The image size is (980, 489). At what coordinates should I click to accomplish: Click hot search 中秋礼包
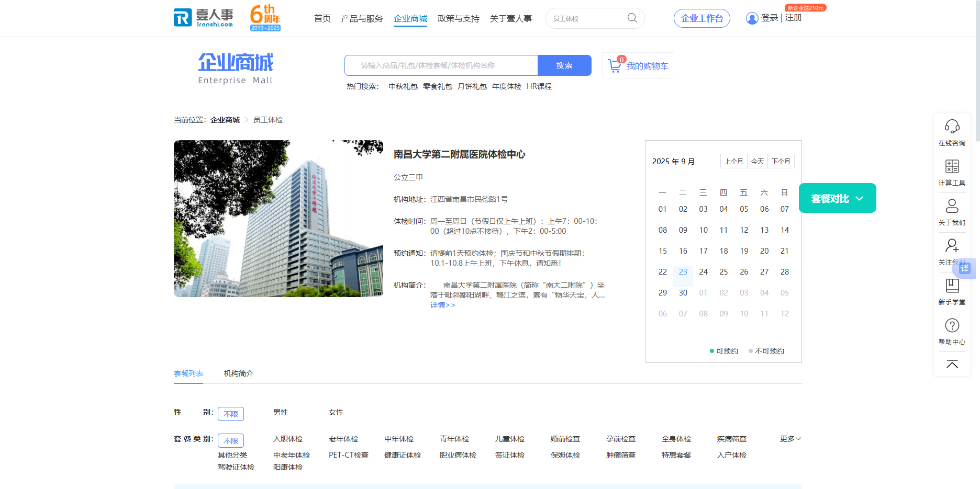pos(403,86)
